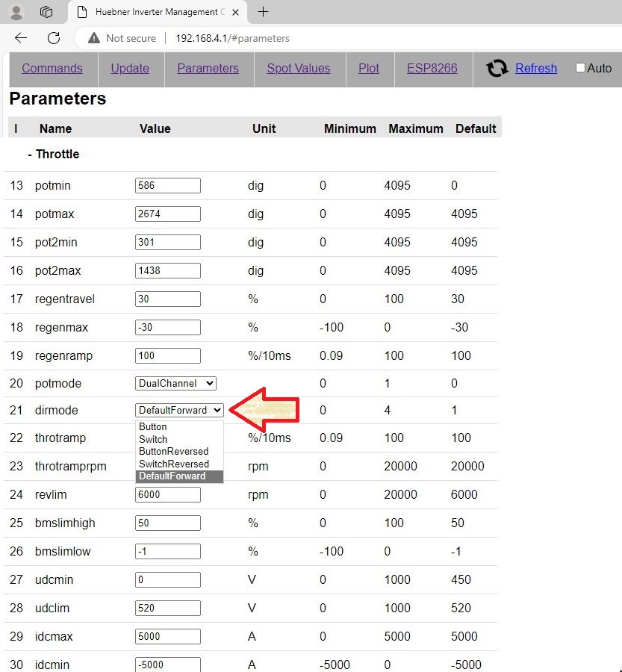Click the potmin value input field

[168, 185]
